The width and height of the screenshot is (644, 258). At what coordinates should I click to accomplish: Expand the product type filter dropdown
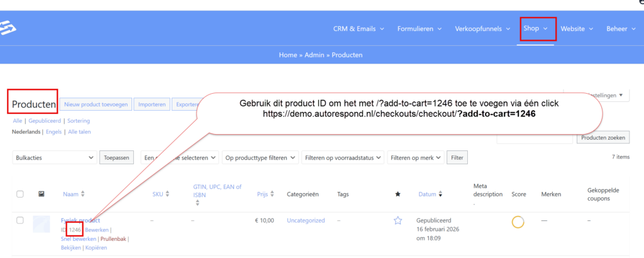(259, 157)
